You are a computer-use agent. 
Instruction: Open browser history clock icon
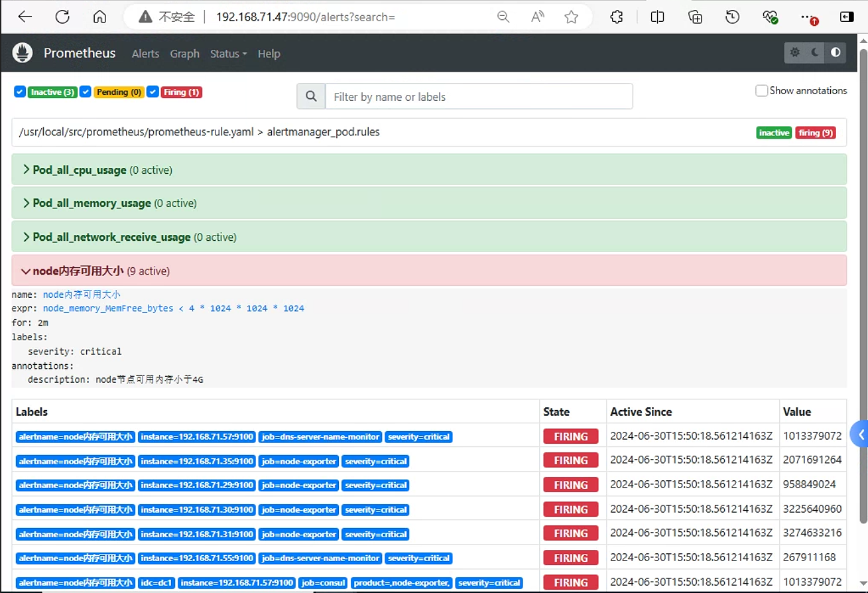pyautogui.click(x=732, y=17)
